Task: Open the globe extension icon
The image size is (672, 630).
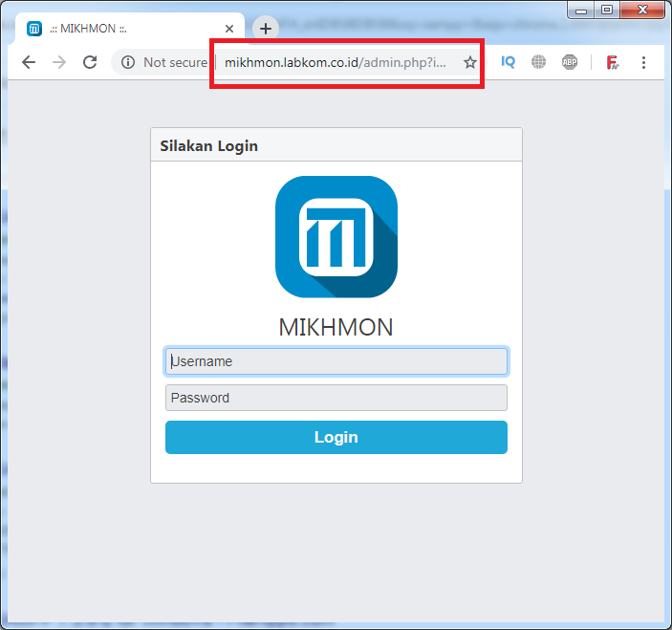Action: [x=539, y=62]
